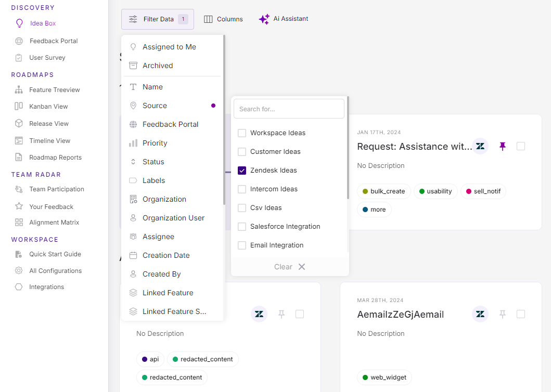Image resolution: width=551 pixels, height=392 pixels.
Task: Select Archived from the filter menu
Action: click(158, 66)
